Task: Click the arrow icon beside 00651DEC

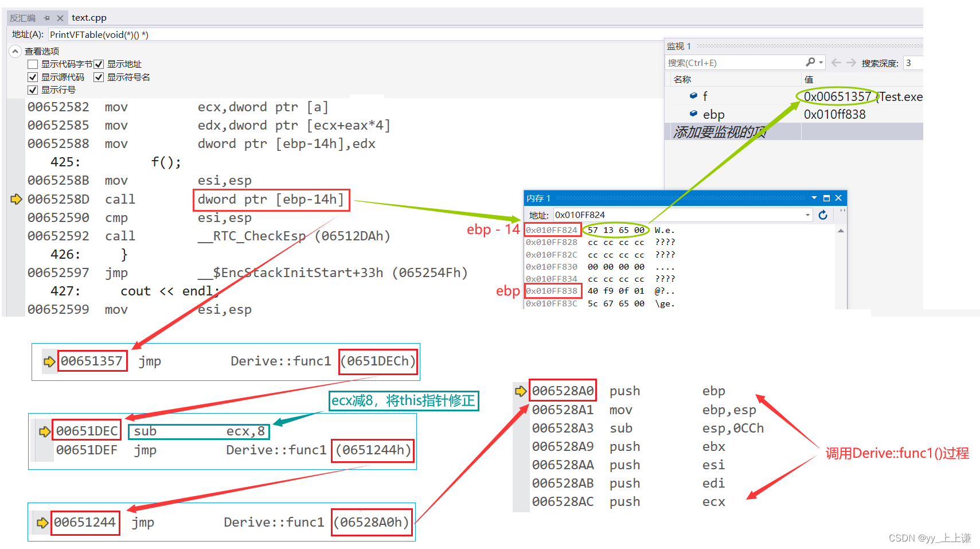Action: [45, 431]
